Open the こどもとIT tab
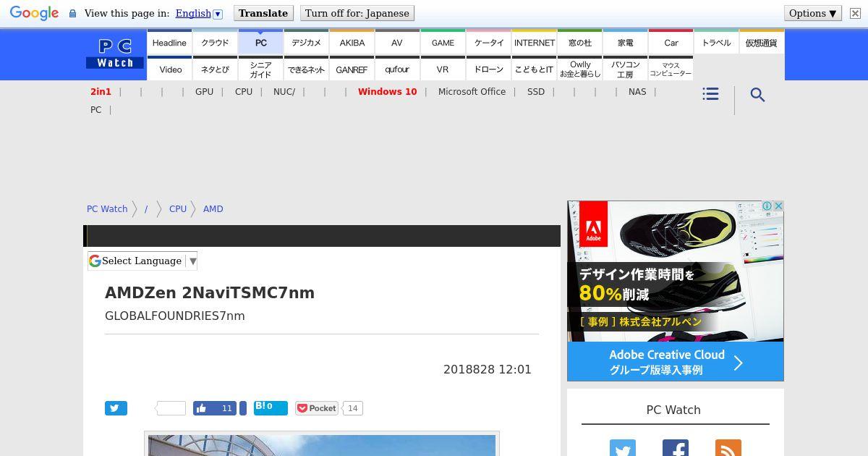868x456 pixels. (534, 69)
